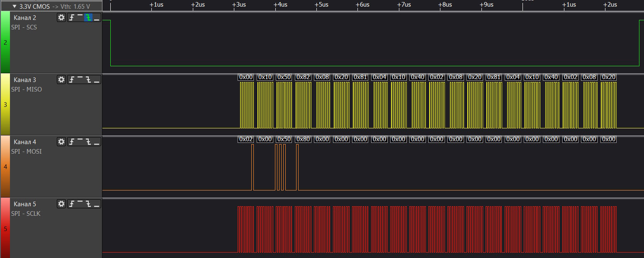The width and height of the screenshot is (644, 258).
Task: Click the +9us mark on time ruler
Action: pyautogui.click(x=486, y=5)
